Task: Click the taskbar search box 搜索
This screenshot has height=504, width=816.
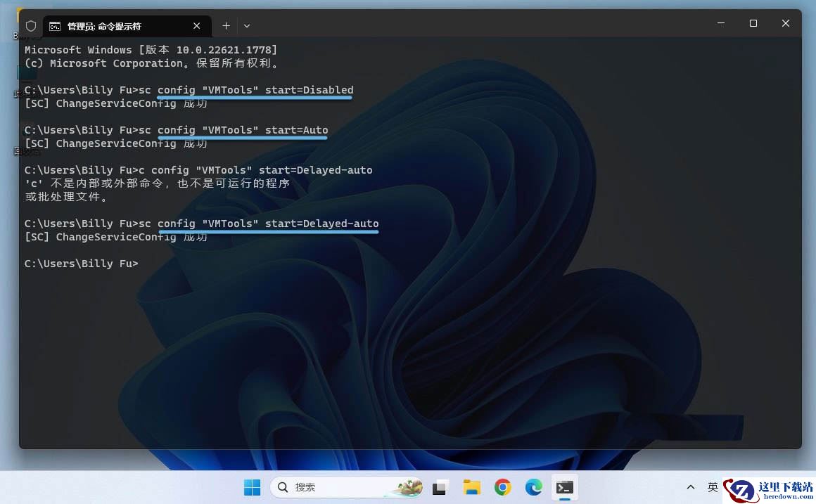Action: click(347, 487)
